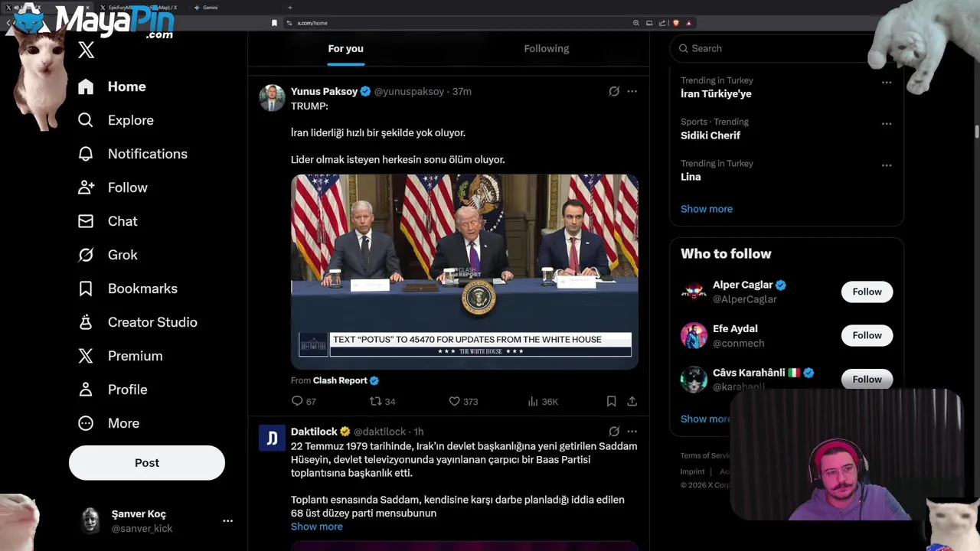Repost Yunus Paksoy's post

[375, 401]
